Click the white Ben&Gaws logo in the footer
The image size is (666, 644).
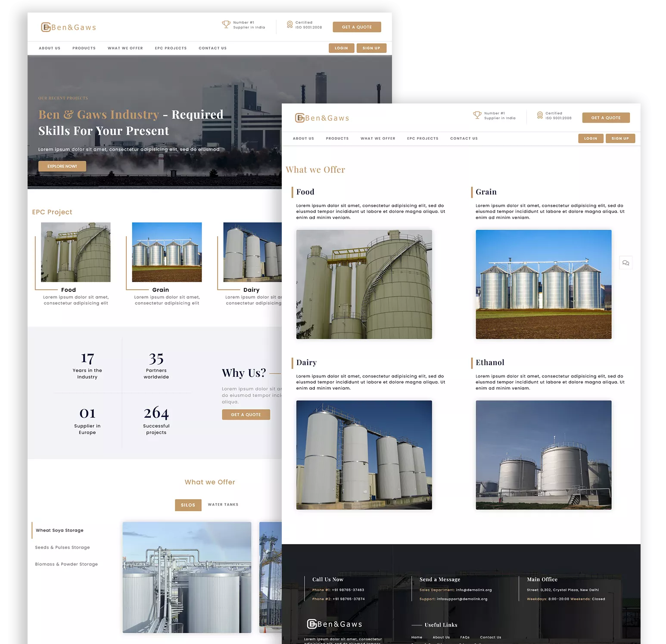click(334, 624)
